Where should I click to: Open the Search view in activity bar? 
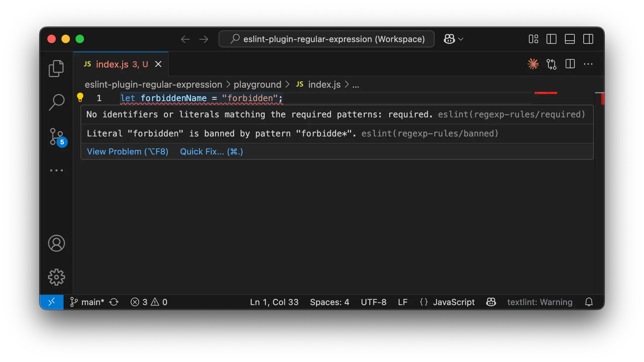[56, 102]
